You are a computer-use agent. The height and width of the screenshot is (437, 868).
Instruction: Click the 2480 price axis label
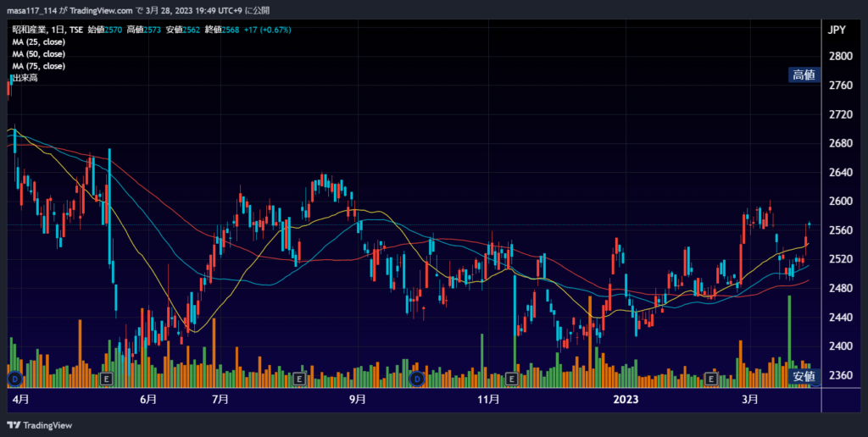coord(840,288)
